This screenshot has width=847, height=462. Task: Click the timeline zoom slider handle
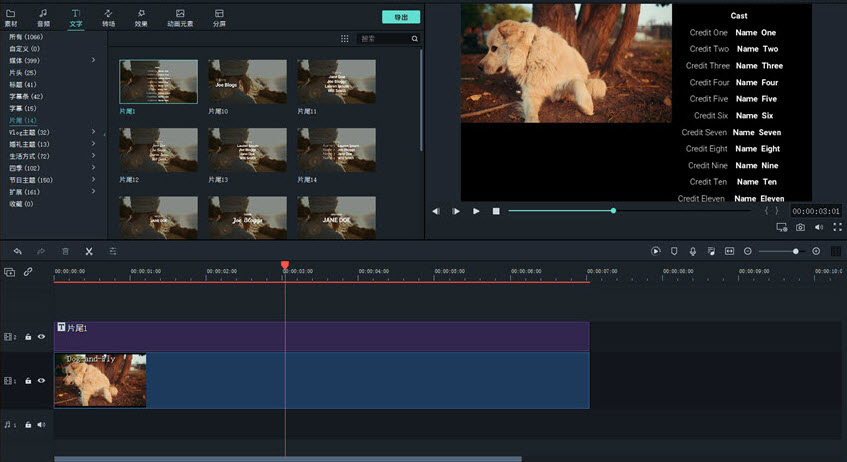tap(796, 251)
